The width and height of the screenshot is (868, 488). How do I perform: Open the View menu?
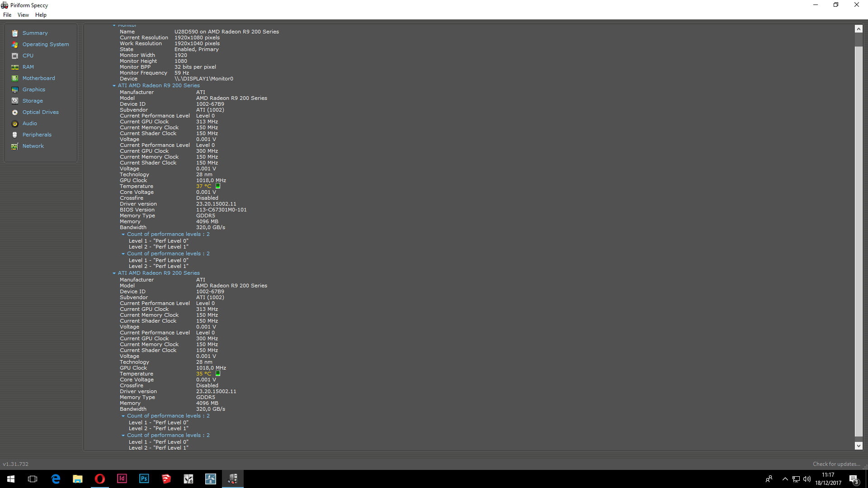[x=23, y=15]
